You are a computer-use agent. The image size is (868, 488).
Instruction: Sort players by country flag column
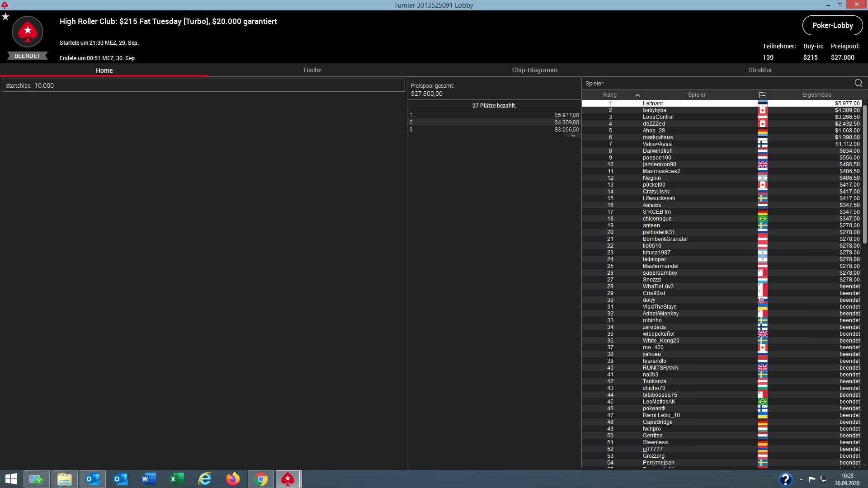762,95
